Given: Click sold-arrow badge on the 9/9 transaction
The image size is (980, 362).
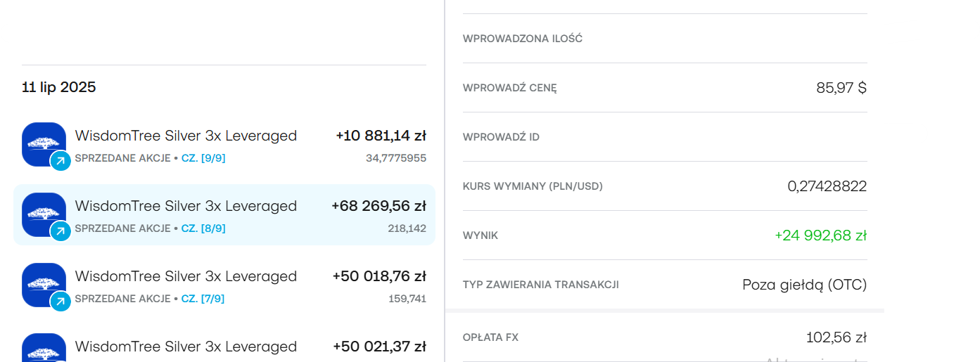Looking at the screenshot, I should coord(61,161).
